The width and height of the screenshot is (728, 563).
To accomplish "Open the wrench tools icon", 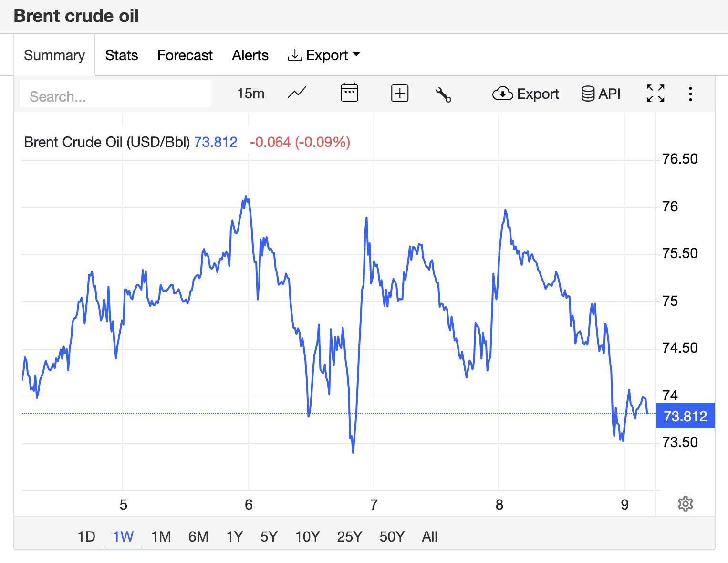I will [x=444, y=94].
